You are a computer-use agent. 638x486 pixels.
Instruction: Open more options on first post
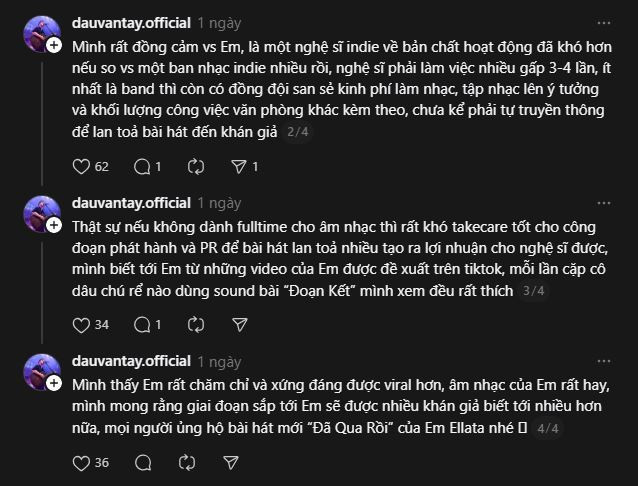(x=603, y=21)
